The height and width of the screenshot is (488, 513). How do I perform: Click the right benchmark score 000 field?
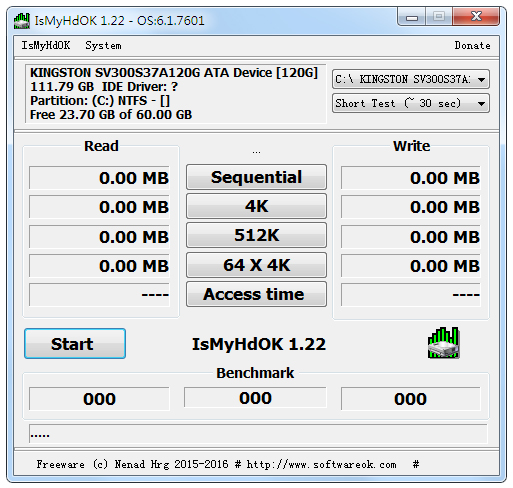(411, 399)
